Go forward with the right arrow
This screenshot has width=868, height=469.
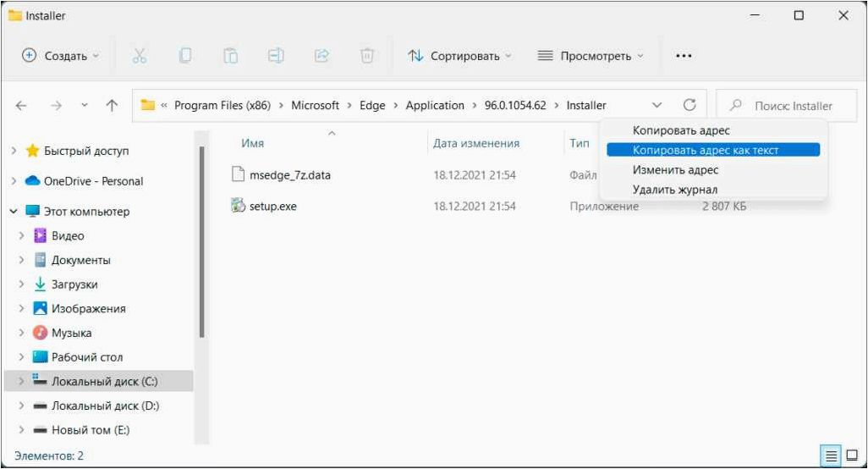click(56, 105)
